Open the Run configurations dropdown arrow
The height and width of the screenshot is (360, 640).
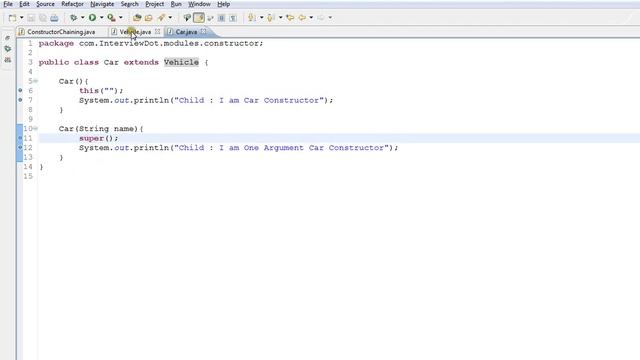(102, 18)
